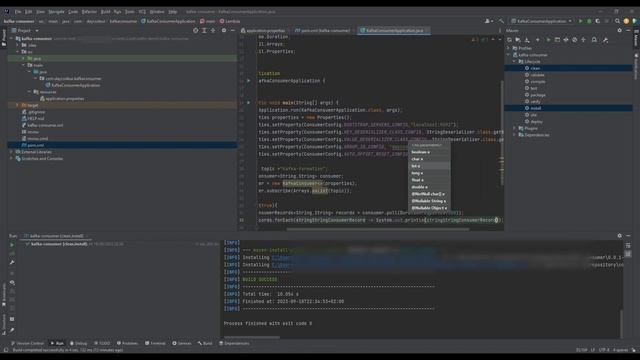This screenshot has width=640, height=360.
Task: Open Project panel gear options
Action: (224, 31)
